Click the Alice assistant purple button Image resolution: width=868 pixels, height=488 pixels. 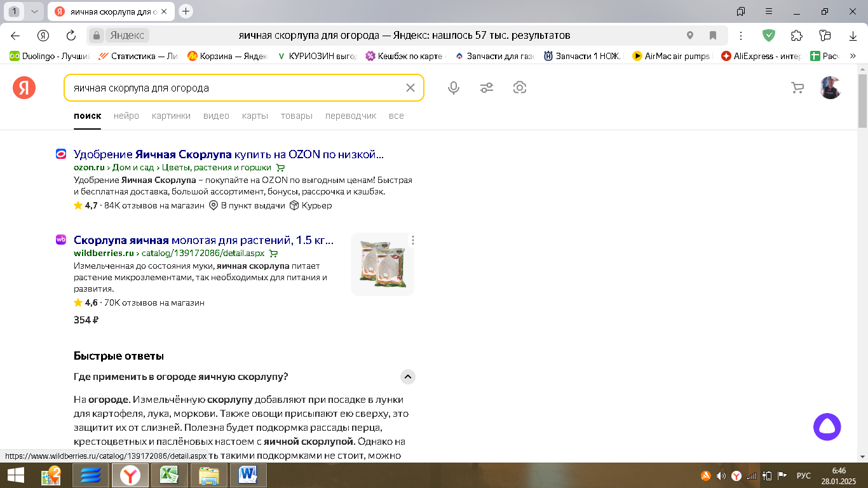[827, 427]
